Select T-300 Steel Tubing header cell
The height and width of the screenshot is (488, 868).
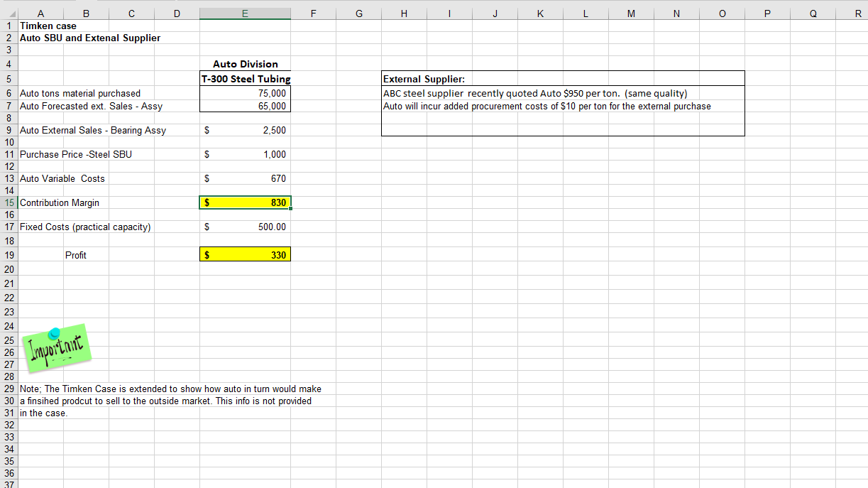[x=245, y=79]
